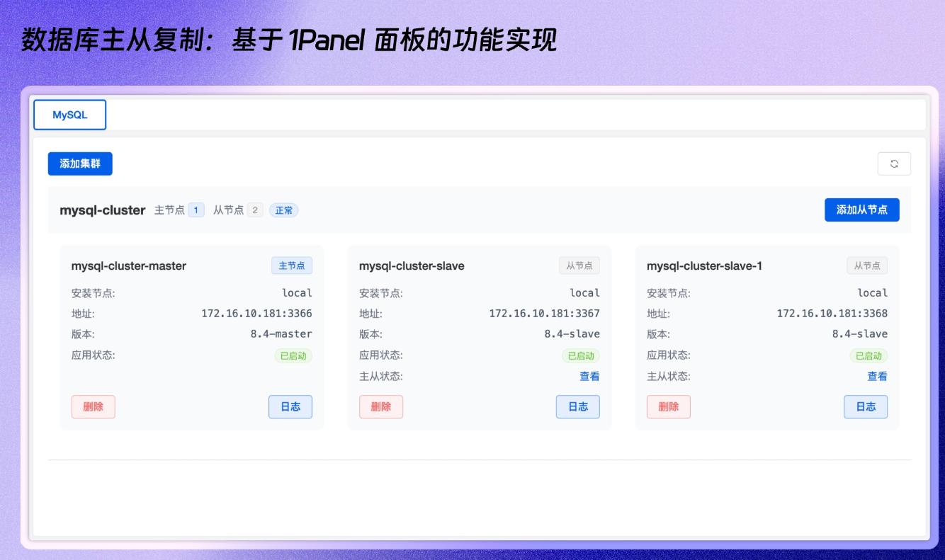Open logs for mysql-cluster-slave-1
Screen dimensions: 945x560
866,406
